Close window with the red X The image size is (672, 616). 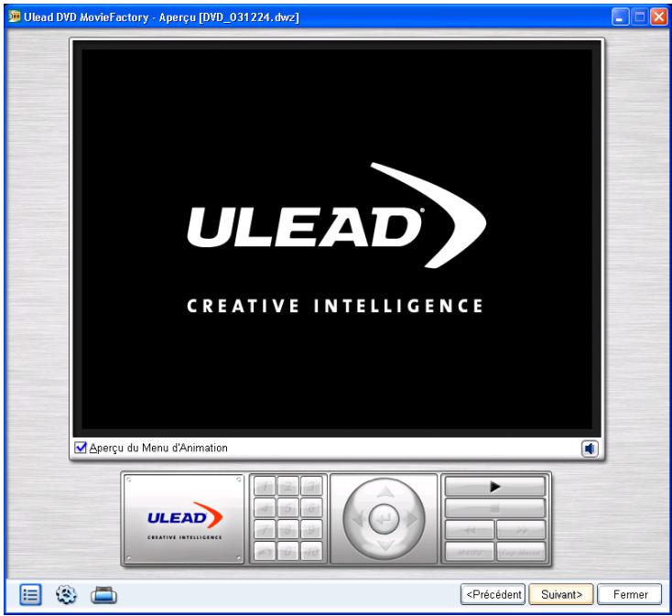658,17
